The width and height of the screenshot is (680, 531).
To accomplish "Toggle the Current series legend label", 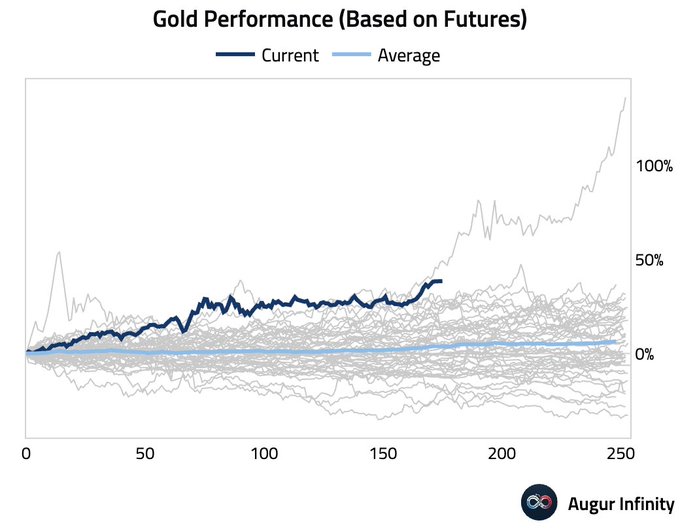I will [289, 56].
